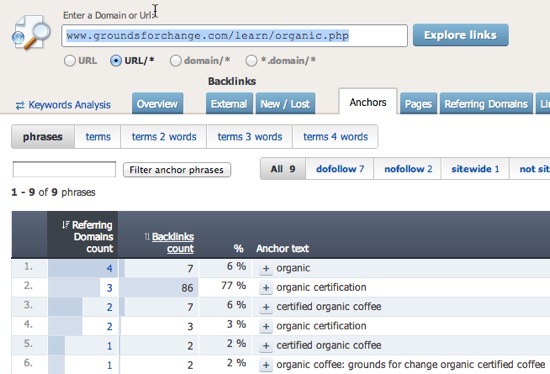This screenshot has width=550, height=374.
Task: Click the % column header
Action: point(239,248)
